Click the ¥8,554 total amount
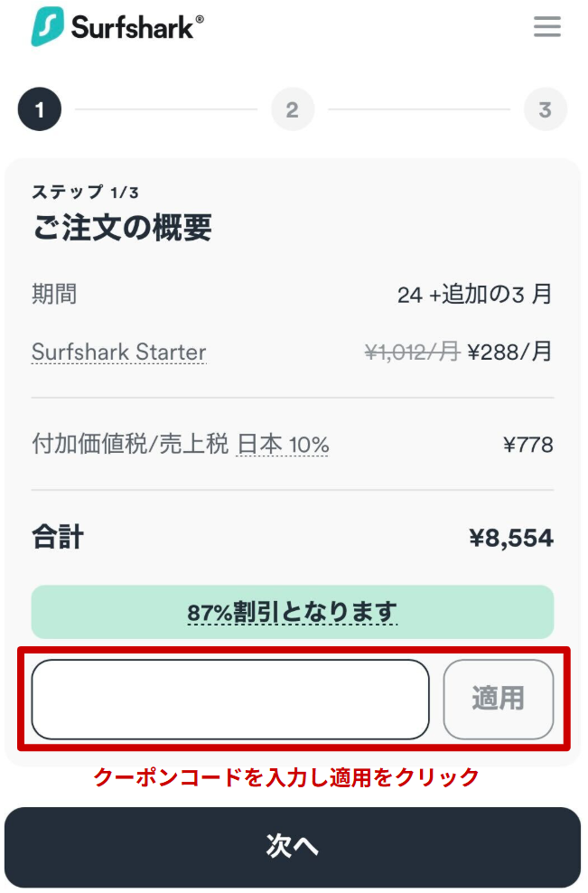Image resolution: width=588 pixels, height=893 pixels. pos(510,539)
